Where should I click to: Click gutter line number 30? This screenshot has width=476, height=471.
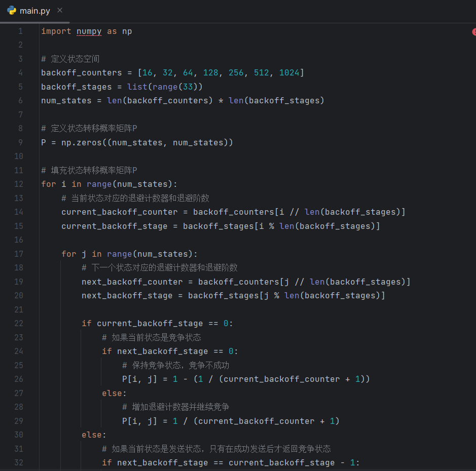click(x=19, y=435)
